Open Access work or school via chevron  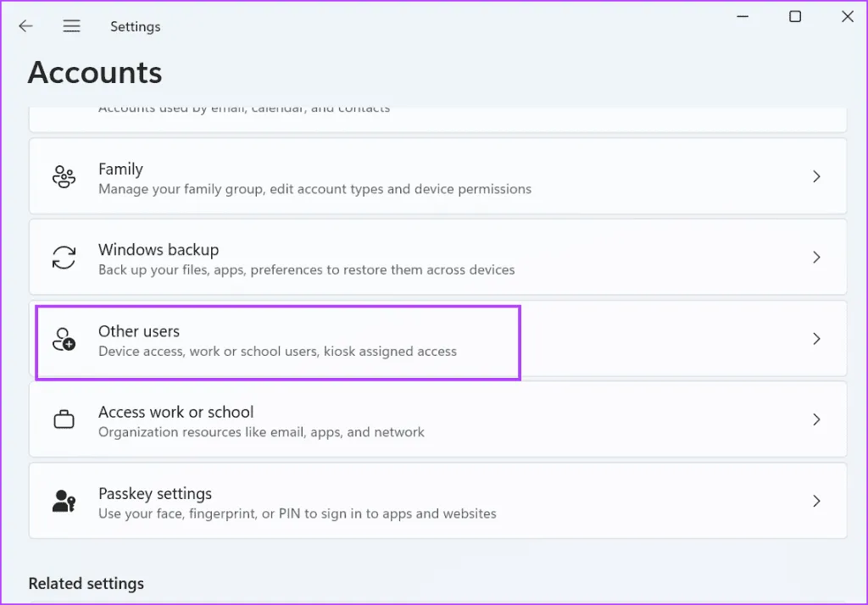pos(816,420)
